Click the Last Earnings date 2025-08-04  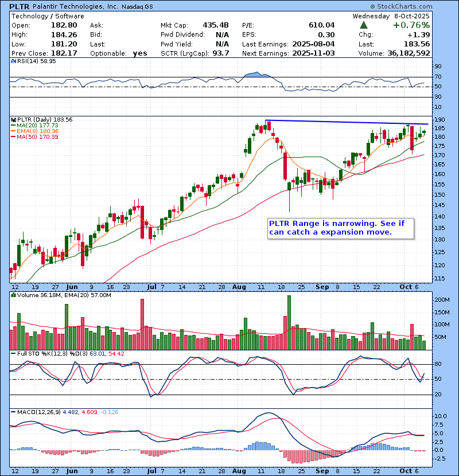pyautogui.click(x=313, y=44)
